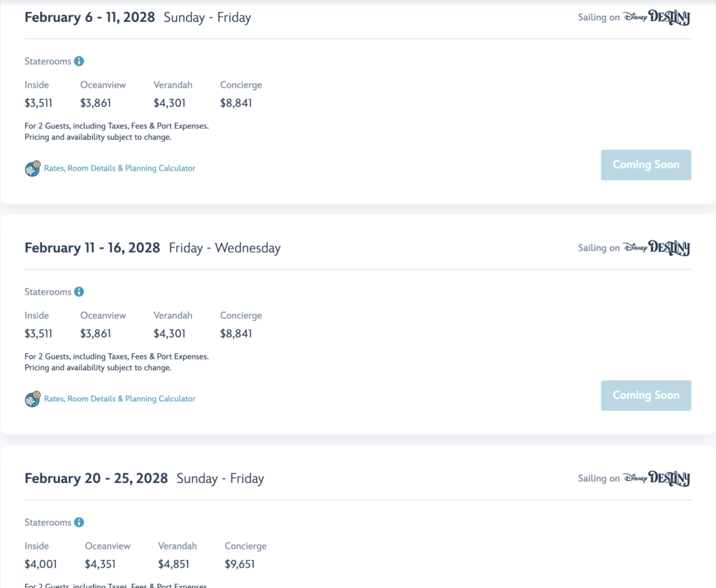Select $4,301 Verandah price for February 11-16

169,334
